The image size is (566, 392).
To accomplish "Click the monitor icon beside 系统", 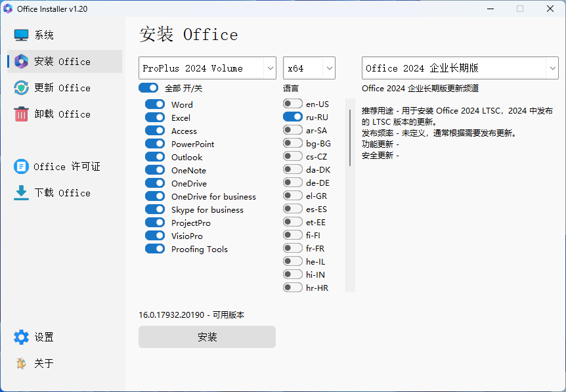I will 21,35.
